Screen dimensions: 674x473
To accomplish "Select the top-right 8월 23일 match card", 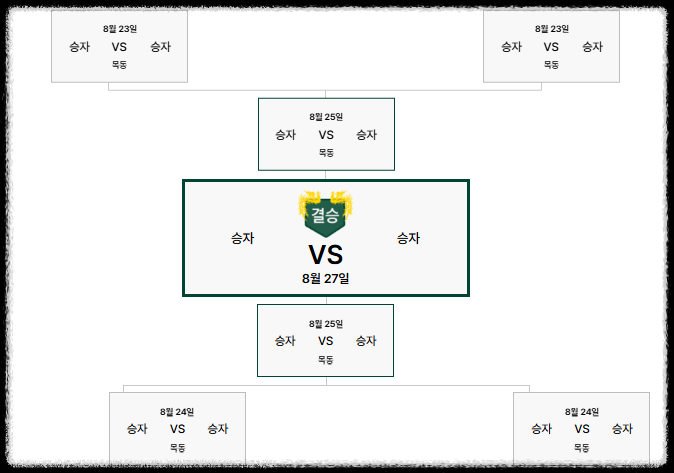I will (551, 46).
